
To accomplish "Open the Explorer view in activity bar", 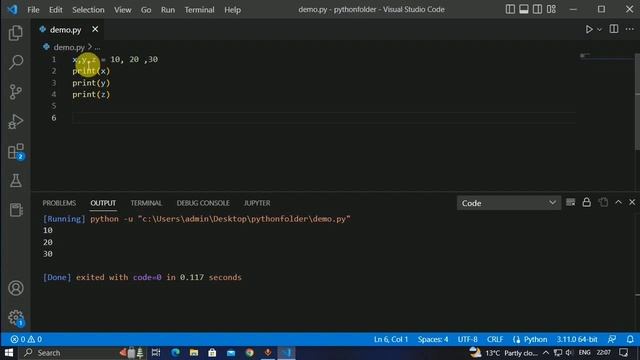I will point(16,33).
